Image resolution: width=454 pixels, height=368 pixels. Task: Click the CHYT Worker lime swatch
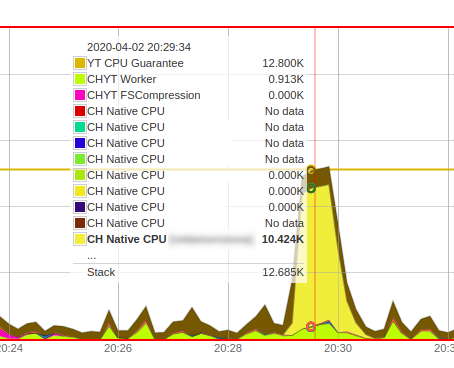(x=80, y=79)
